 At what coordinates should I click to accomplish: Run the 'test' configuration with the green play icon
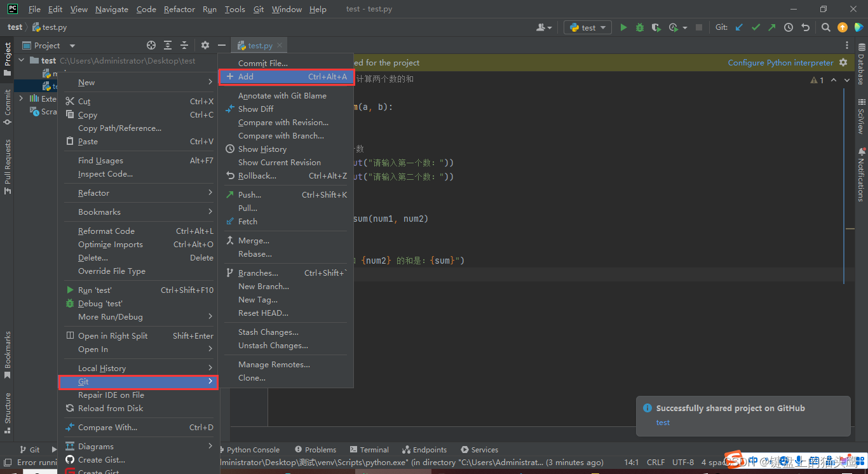click(623, 27)
